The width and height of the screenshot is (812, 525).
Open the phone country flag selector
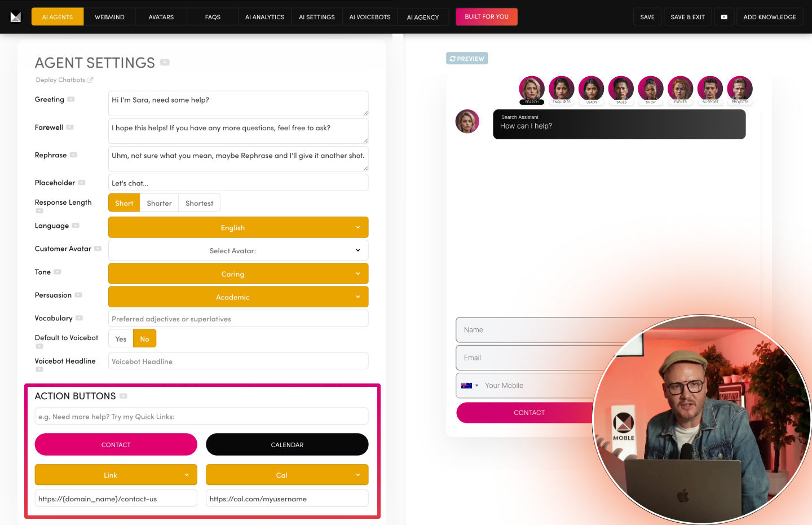point(470,386)
